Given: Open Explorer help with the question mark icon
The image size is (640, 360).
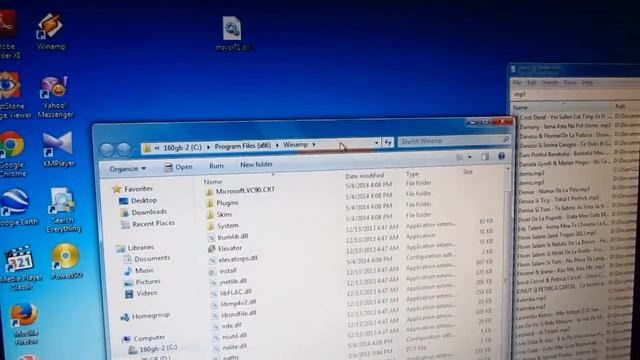Looking at the screenshot, I should (x=501, y=156).
